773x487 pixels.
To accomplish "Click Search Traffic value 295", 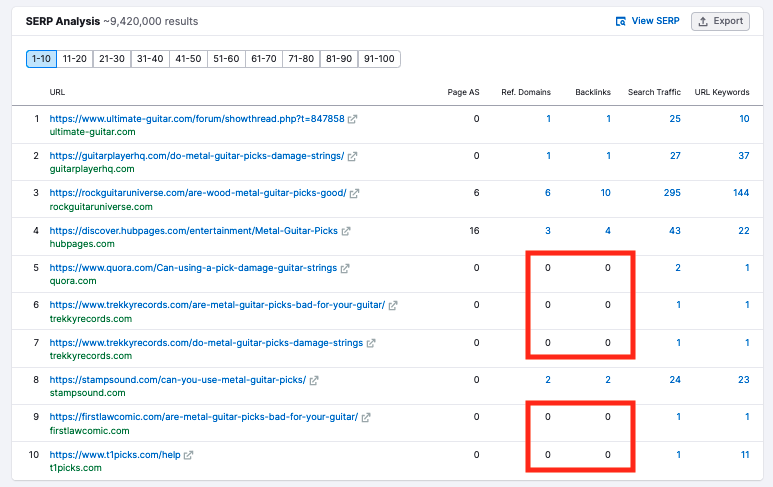I will coord(672,193).
